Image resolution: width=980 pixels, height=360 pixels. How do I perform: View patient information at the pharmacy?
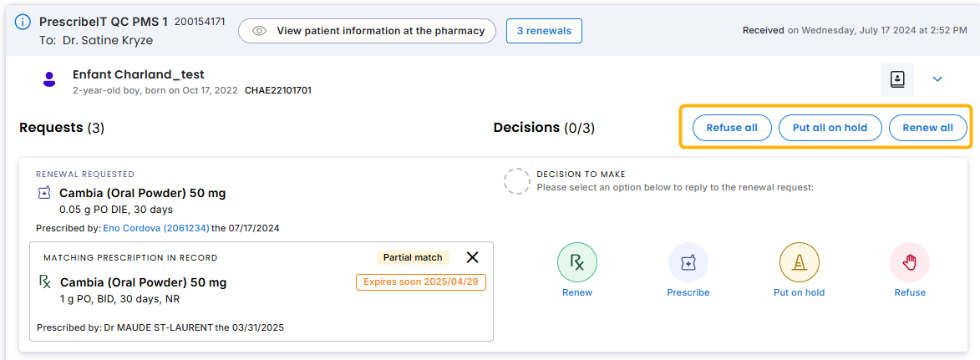click(x=367, y=31)
